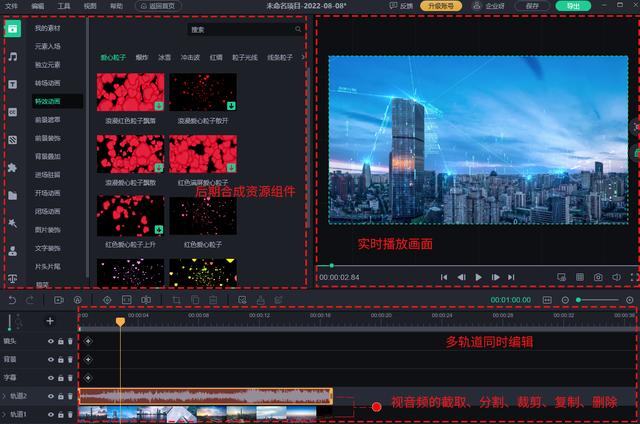Click the volume speaker icon in preview
The width and height of the screenshot is (640, 424).
pyautogui.click(x=616, y=277)
